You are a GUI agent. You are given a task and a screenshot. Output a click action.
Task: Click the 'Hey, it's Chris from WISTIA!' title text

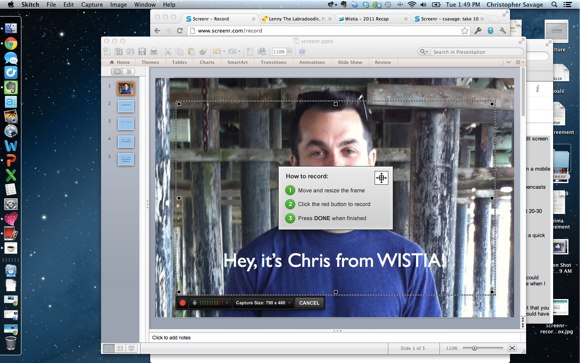pyautogui.click(x=335, y=260)
